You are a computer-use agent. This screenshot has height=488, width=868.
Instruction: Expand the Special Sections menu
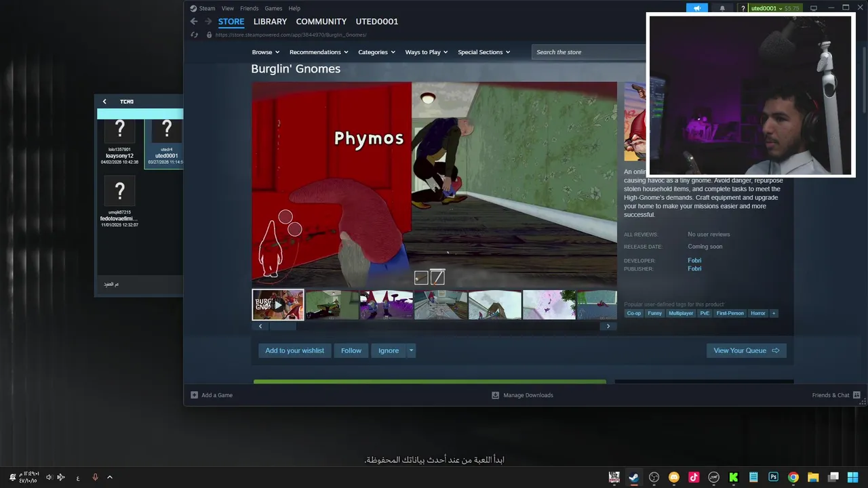coord(484,52)
